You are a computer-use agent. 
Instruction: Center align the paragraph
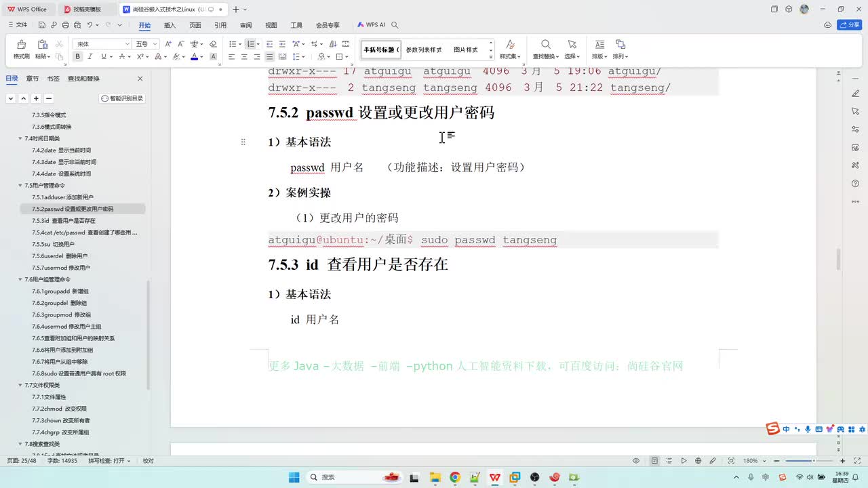[x=244, y=57]
